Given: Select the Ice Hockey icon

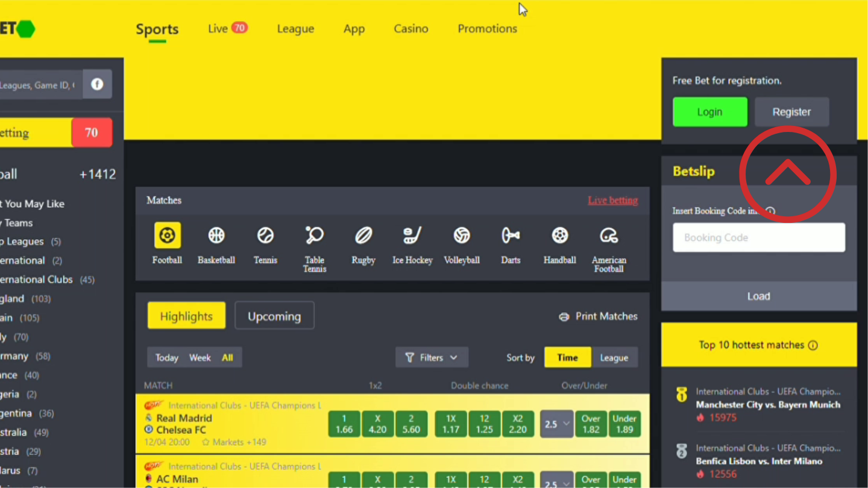Looking at the screenshot, I should point(412,236).
